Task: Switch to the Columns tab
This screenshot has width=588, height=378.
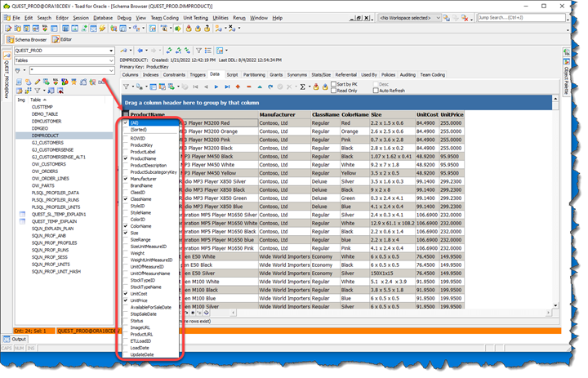Action: point(130,74)
